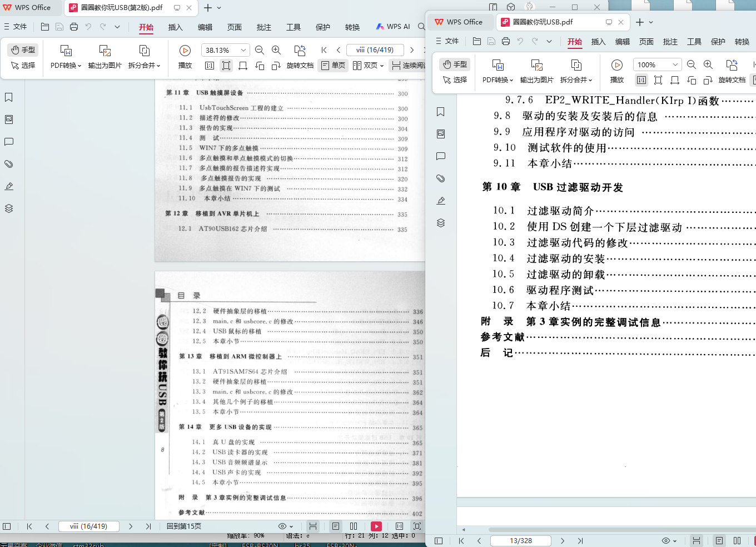756x547 pixels.
Task: Open new tab with plus in left window
Action: pyautogui.click(x=208, y=8)
